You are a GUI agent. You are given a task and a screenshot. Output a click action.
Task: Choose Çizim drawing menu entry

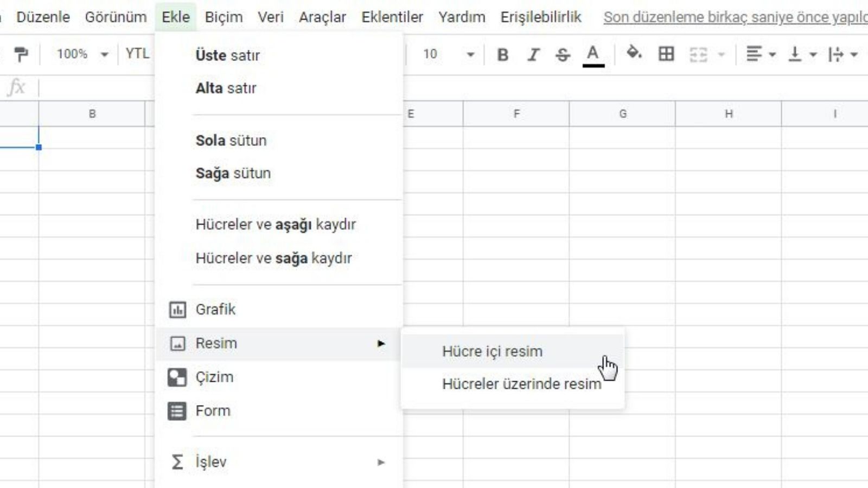[214, 377]
